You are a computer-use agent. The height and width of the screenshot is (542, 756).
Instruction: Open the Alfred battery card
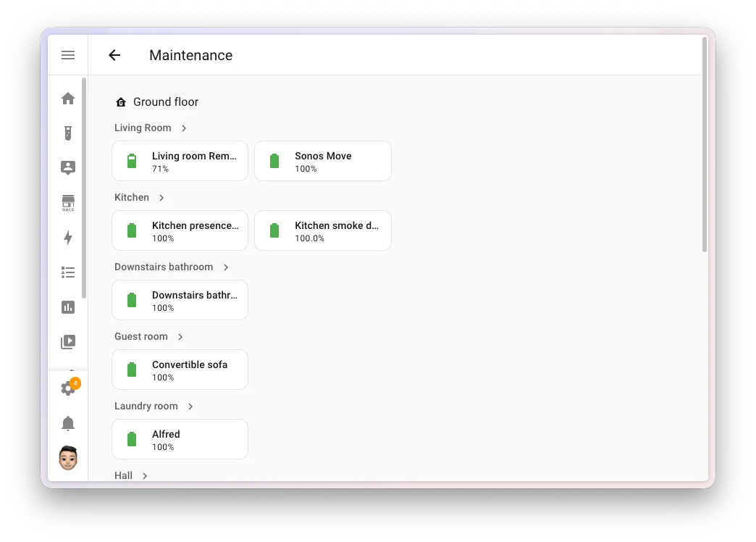point(180,438)
